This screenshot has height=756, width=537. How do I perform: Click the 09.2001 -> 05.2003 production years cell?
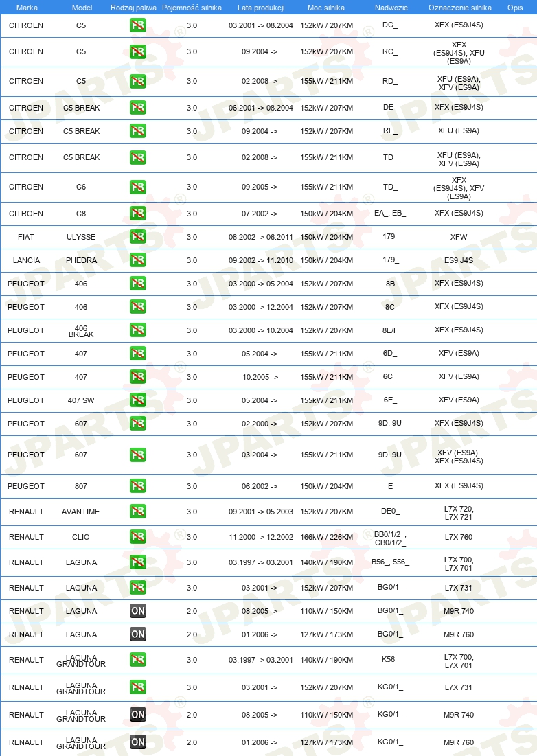(x=261, y=512)
